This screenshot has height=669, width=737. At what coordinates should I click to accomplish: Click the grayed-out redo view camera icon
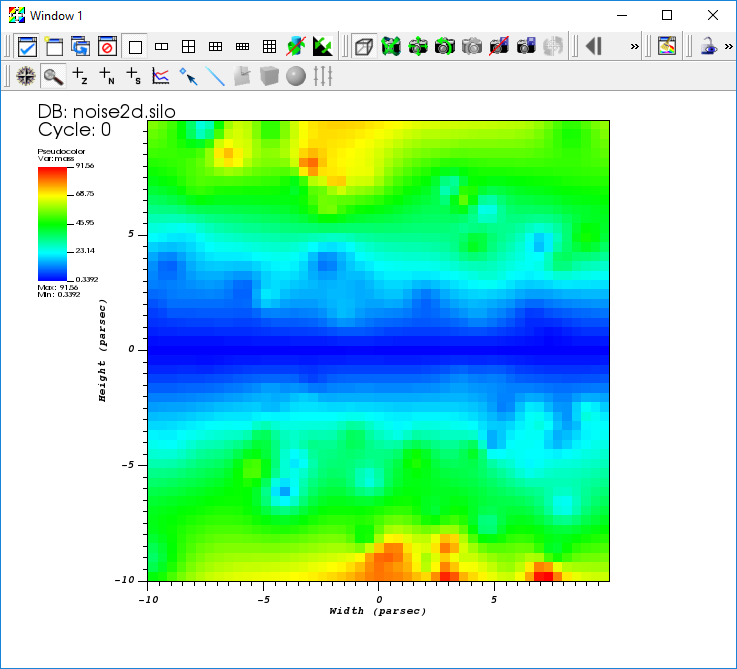coord(472,47)
